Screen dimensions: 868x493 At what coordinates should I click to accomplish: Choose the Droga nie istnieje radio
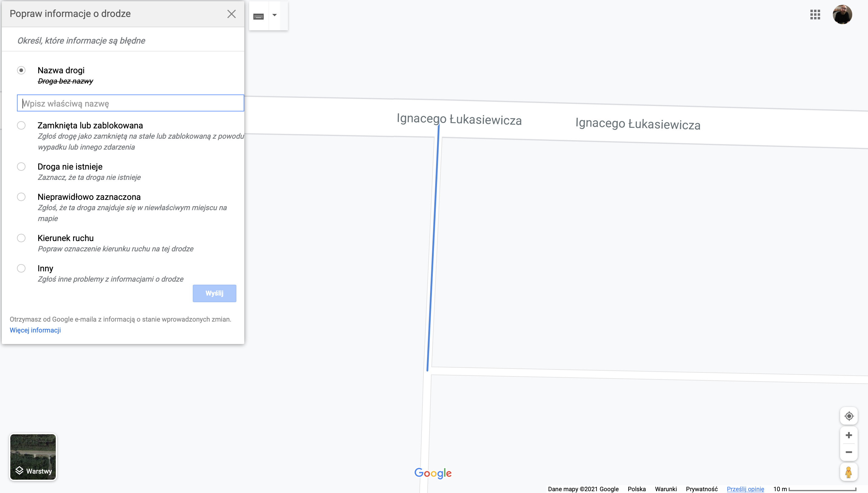click(x=21, y=167)
